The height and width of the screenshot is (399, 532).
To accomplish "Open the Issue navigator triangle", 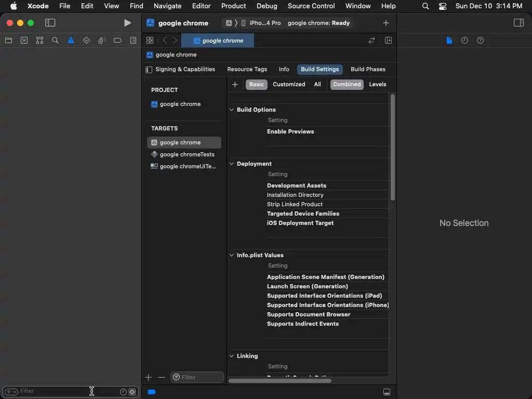I will [71, 41].
